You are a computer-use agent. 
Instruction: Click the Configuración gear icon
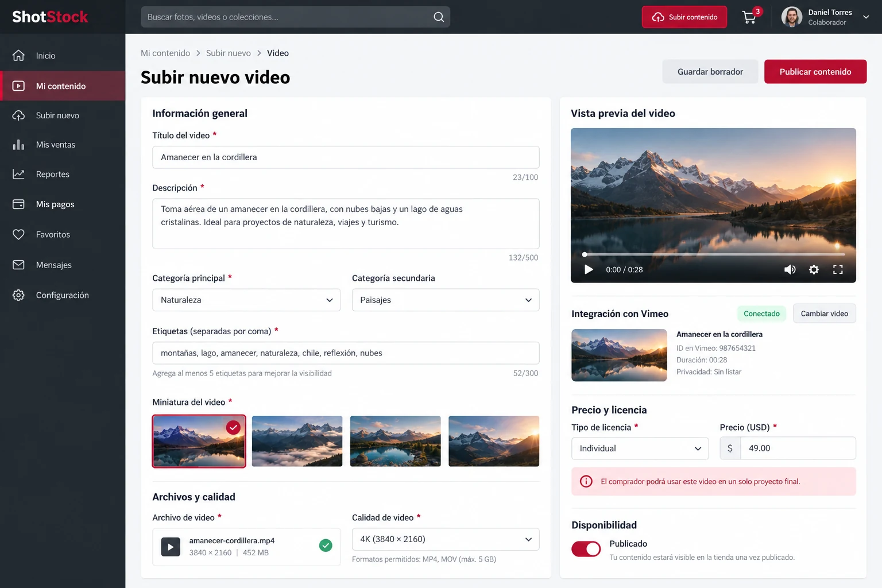point(18,295)
